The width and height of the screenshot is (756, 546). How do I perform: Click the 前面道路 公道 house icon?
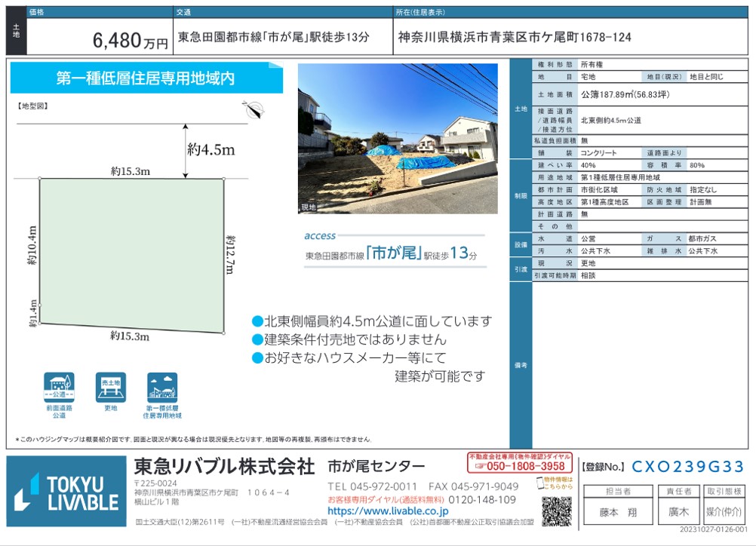(x=59, y=388)
